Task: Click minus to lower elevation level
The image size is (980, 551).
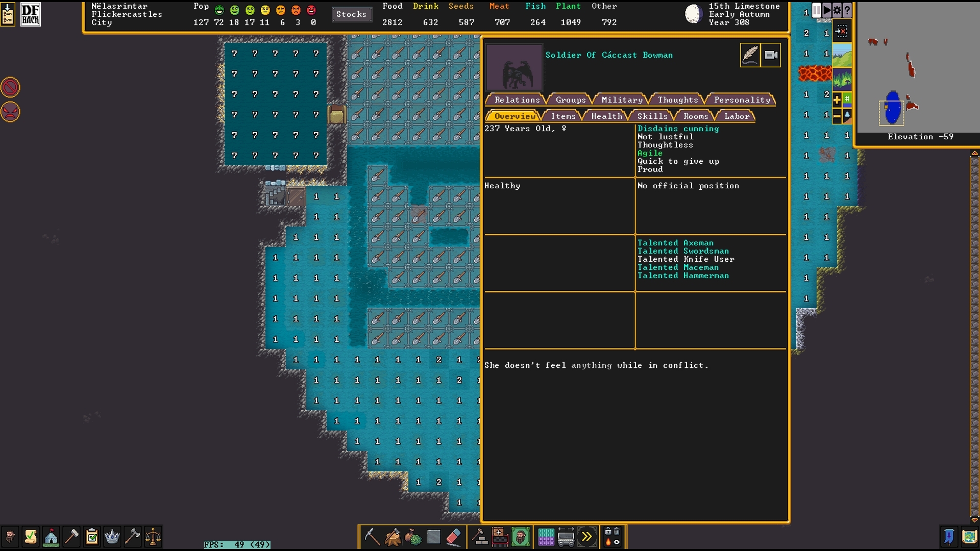Action: pyautogui.click(x=837, y=116)
